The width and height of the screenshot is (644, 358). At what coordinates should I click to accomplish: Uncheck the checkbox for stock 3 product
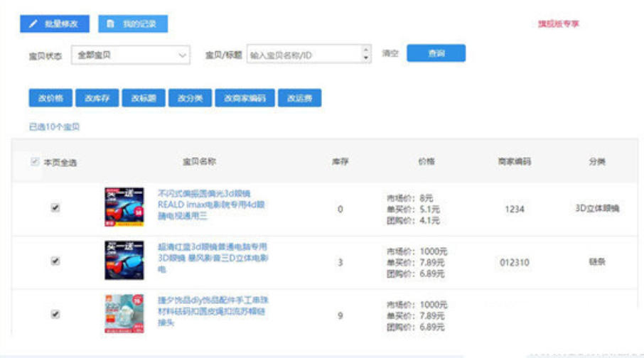pos(55,261)
